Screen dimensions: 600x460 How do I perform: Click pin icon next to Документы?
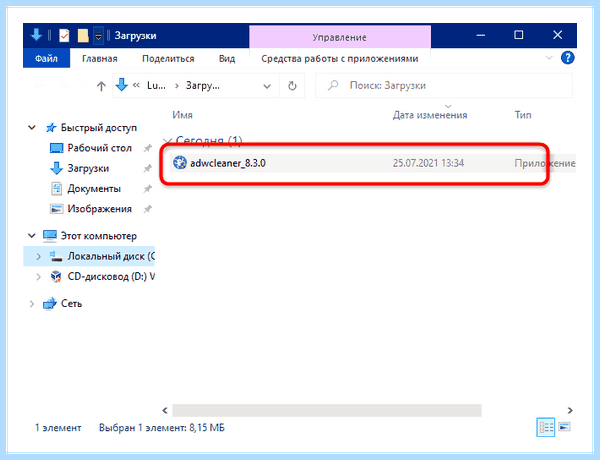[x=147, y=189]
